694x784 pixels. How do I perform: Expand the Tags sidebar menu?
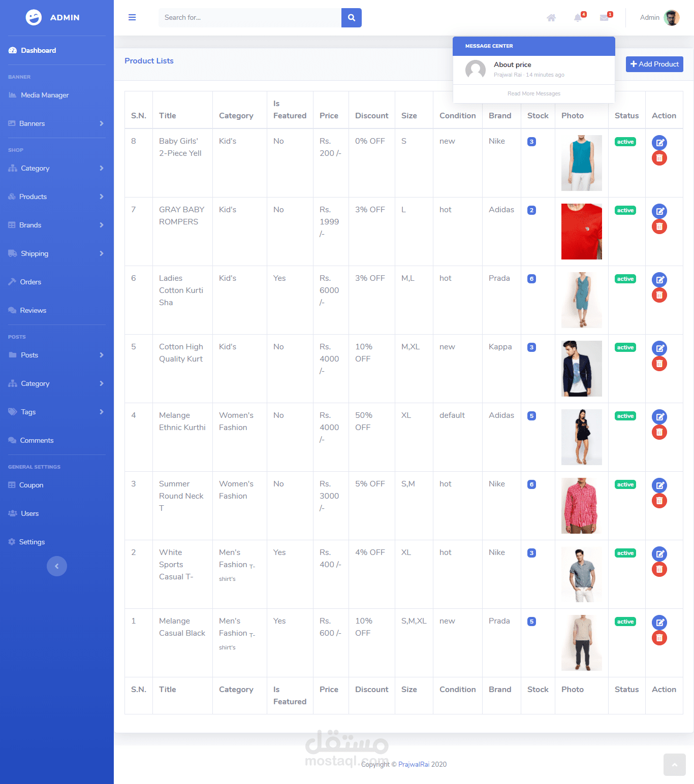[x=28, y=412]
